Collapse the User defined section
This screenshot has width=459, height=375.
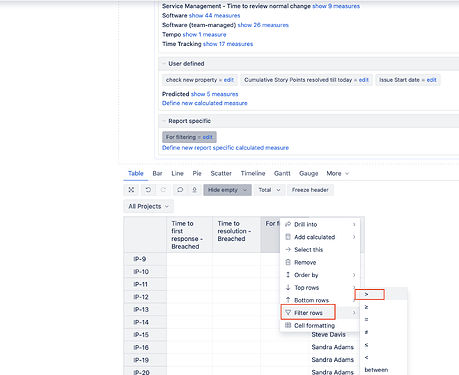click(164, 64)
